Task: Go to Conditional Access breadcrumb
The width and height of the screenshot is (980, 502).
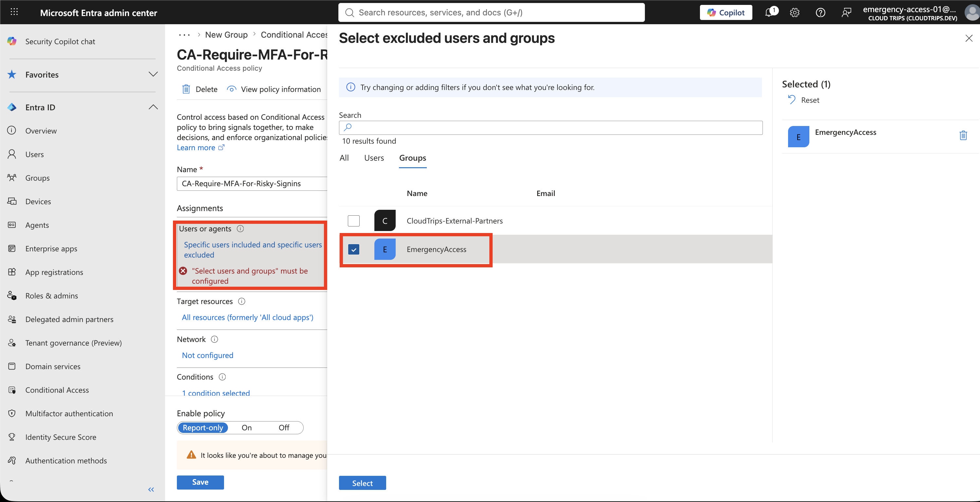Action: [294, 35]
